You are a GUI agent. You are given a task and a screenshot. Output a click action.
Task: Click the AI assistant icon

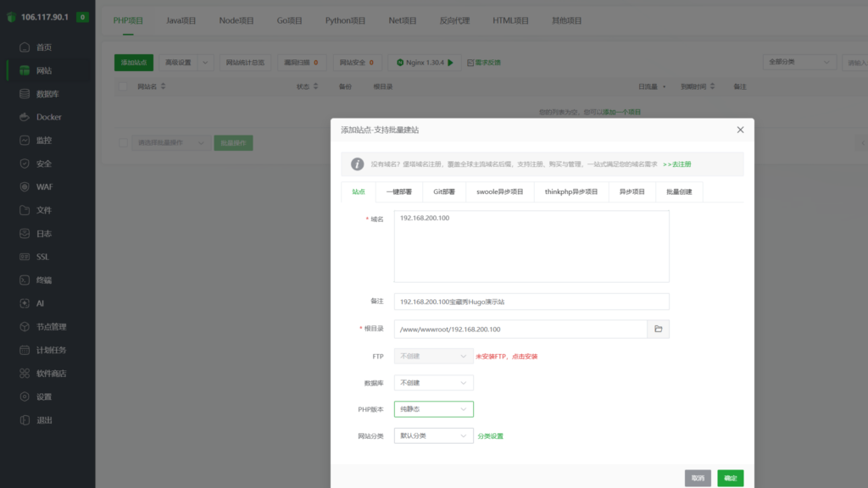25,303
